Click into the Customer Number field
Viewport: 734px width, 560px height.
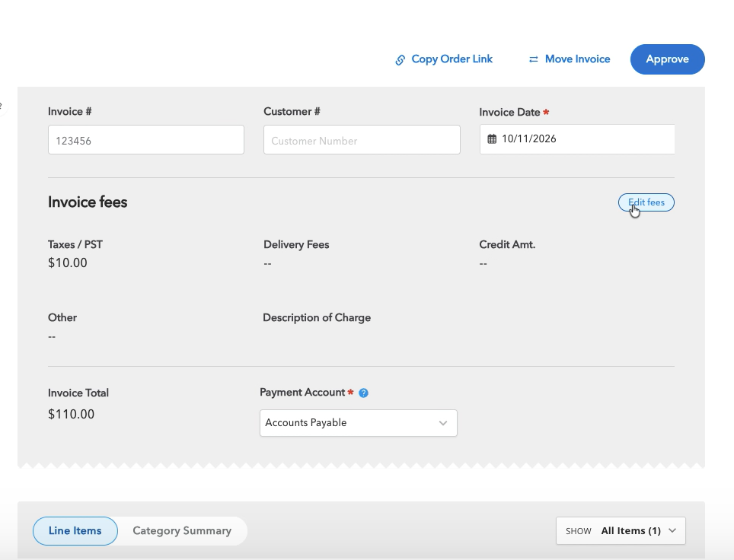362,140
